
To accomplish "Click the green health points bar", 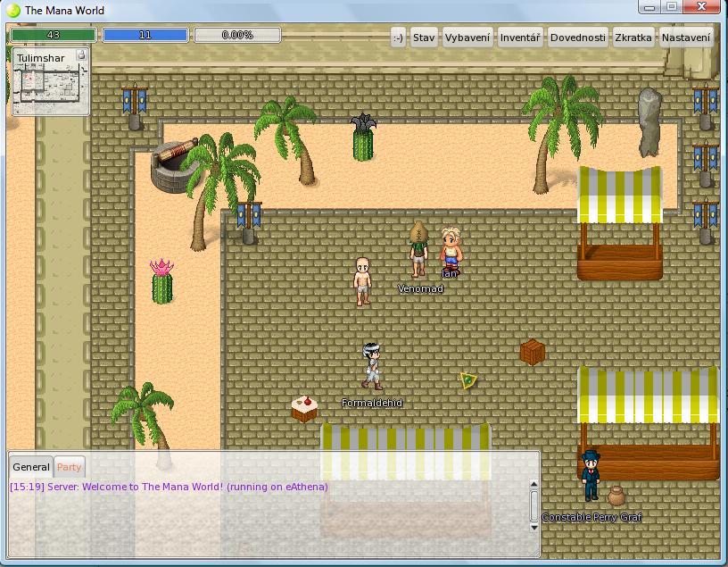I will tap(53, 36).
